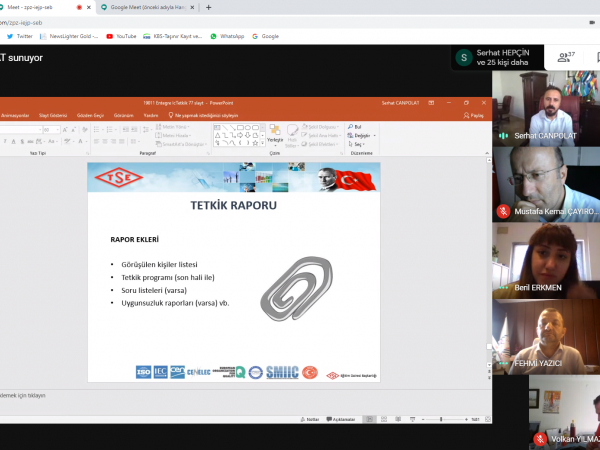The height and width of the screenshot is (450, 600).
Task: Switch to the Google Meet browser tab
Action: tap(148, 7)
